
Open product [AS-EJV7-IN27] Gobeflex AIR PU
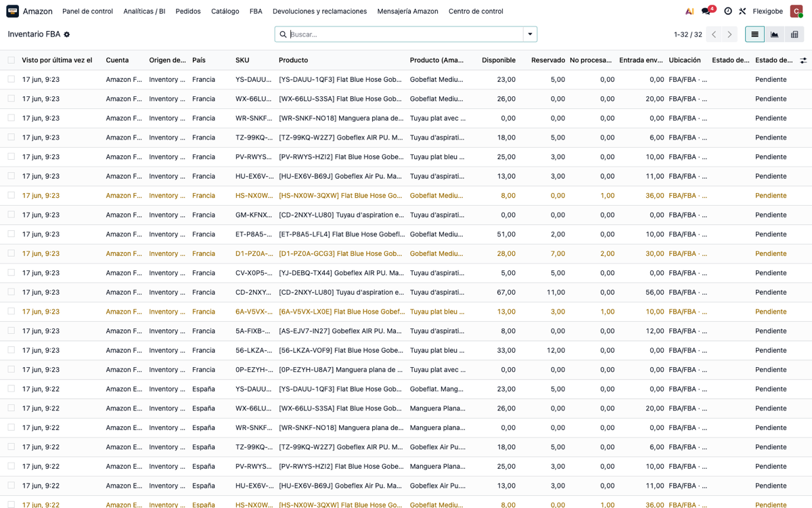pos(342,331)
